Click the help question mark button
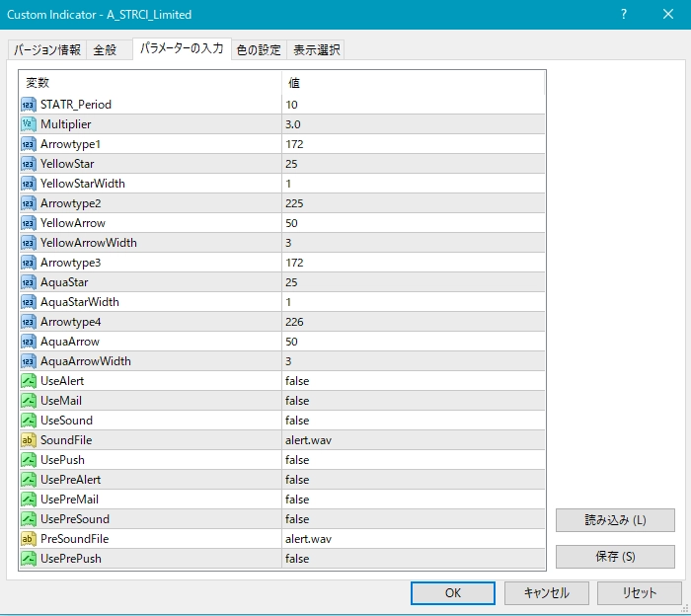This screenshot has height=616, width=691. 624,15
